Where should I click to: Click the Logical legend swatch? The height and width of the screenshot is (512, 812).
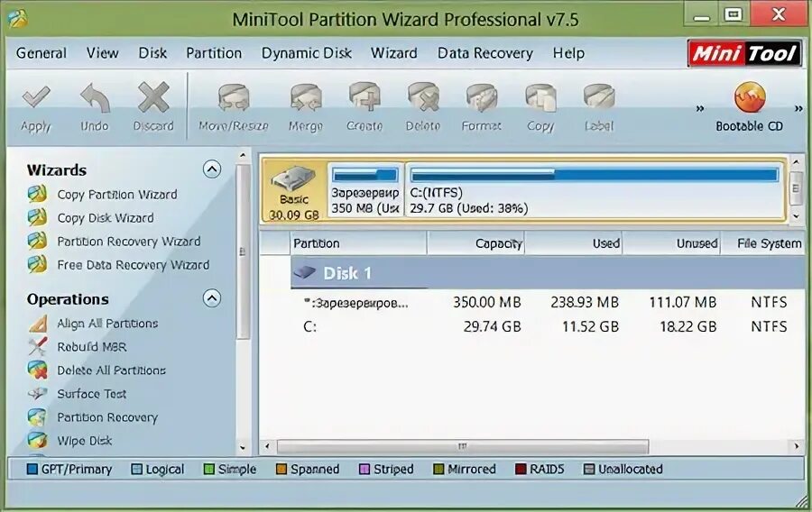tap(137, 469)
